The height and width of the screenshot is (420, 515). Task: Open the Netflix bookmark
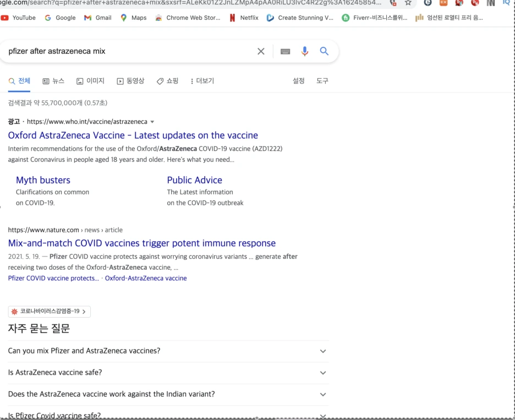[244, 18]
